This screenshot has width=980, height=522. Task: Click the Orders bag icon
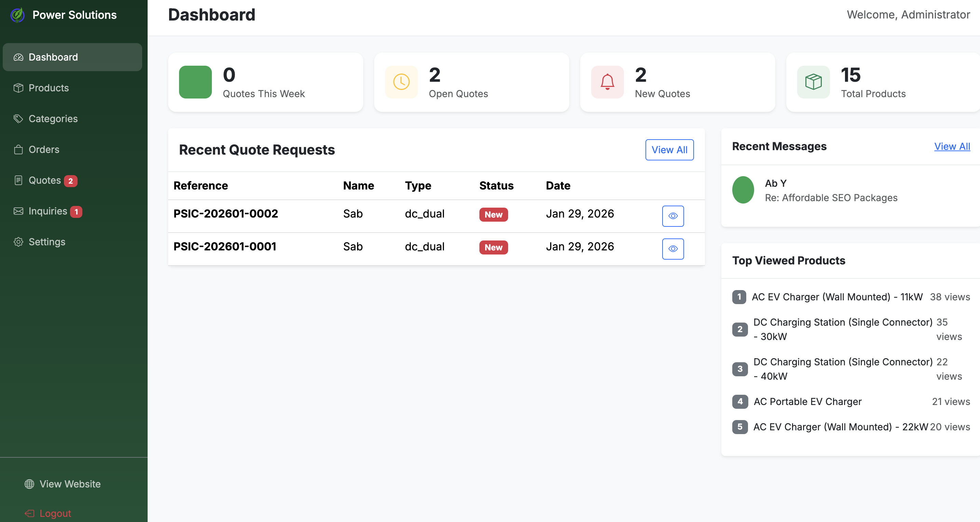18,149
